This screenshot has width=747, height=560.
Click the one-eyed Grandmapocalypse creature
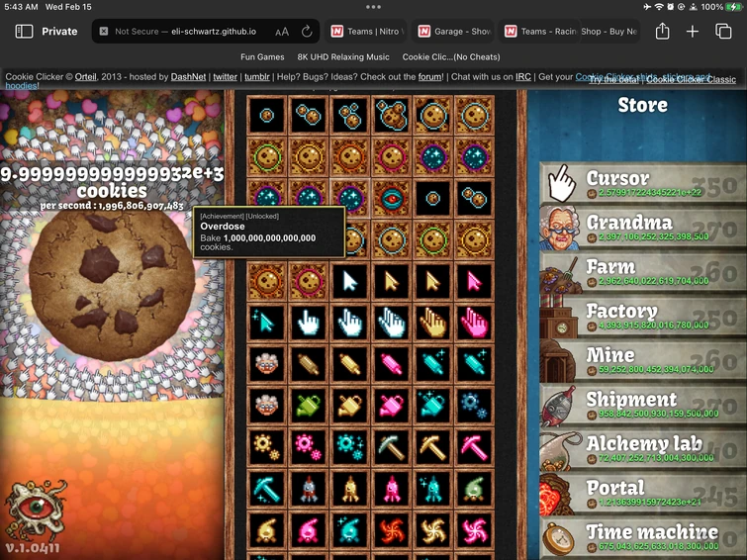(36, 511)
